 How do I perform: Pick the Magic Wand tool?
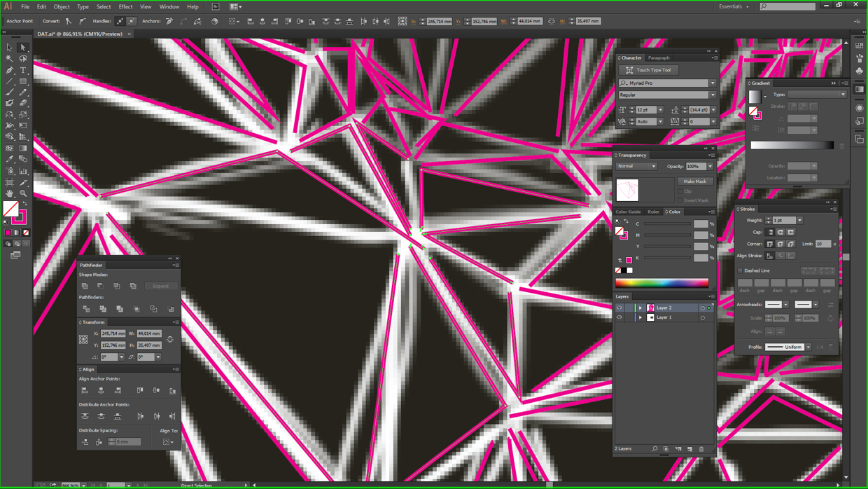pos(10,59)
